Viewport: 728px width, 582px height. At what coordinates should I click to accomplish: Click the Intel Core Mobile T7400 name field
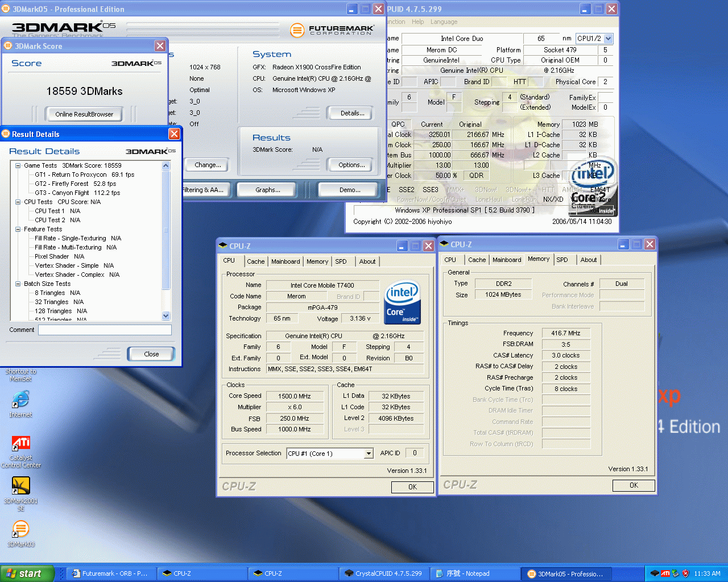[322, 285]
